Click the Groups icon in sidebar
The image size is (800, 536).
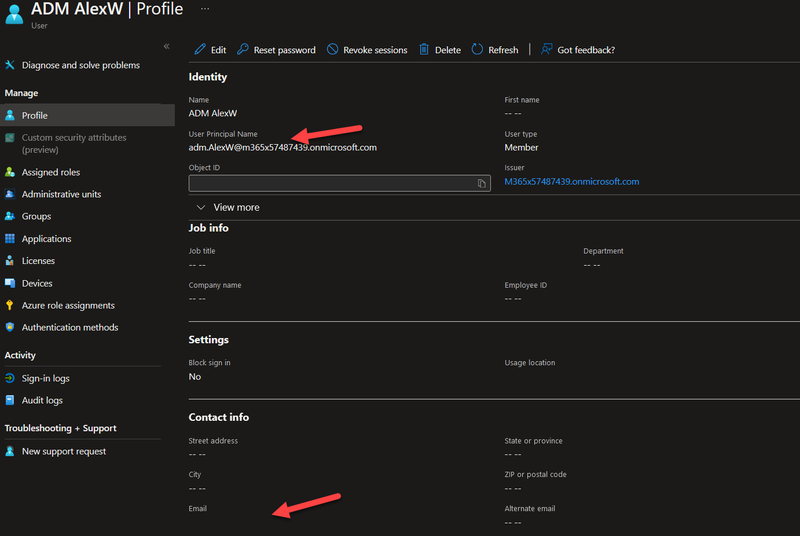click(10, 216)
